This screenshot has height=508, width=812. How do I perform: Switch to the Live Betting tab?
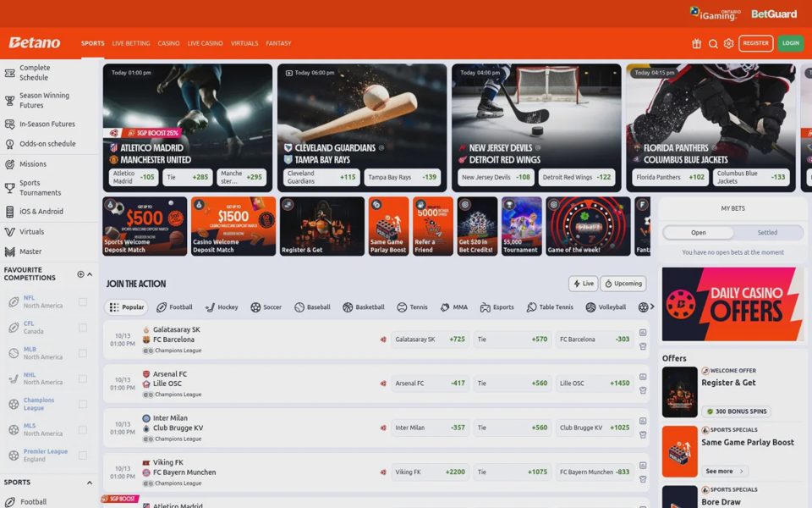pyautogui.click(x=131, y=43)
